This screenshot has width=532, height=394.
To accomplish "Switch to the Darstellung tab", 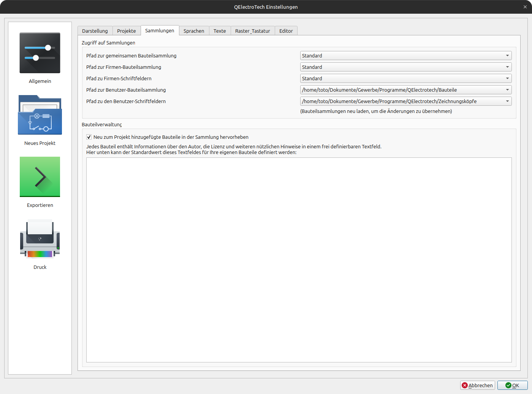I will [x=95, y=31].
